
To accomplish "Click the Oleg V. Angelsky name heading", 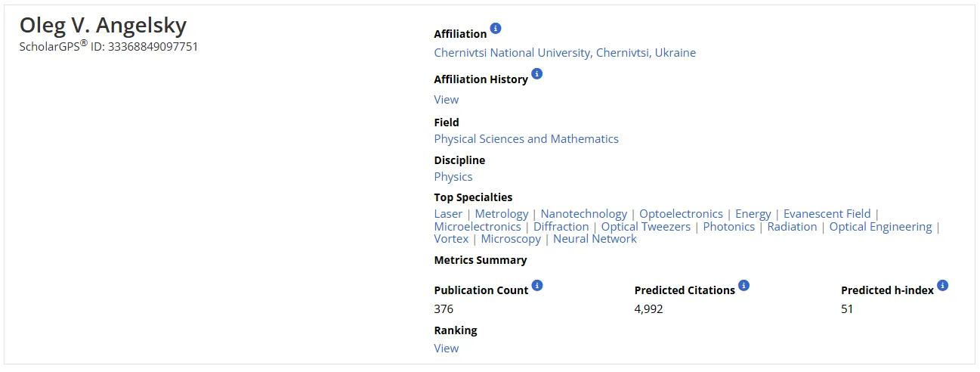I will click(103, 26).
